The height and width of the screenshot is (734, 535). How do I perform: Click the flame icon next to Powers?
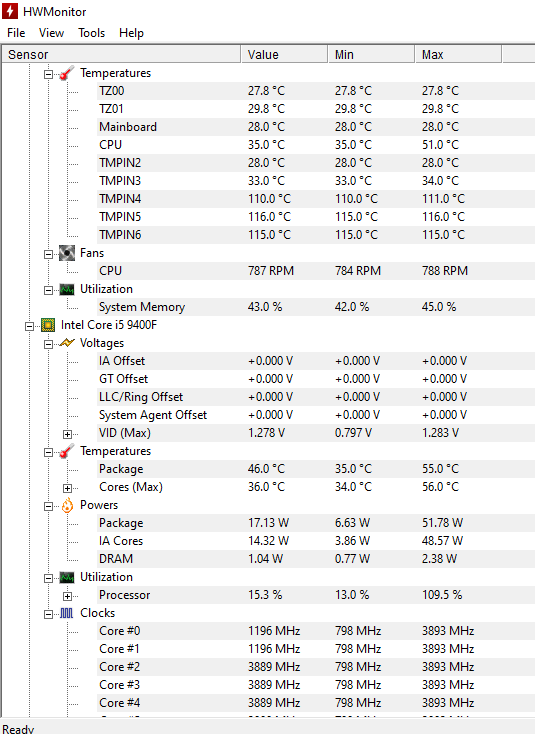click(x=67, y=505)
